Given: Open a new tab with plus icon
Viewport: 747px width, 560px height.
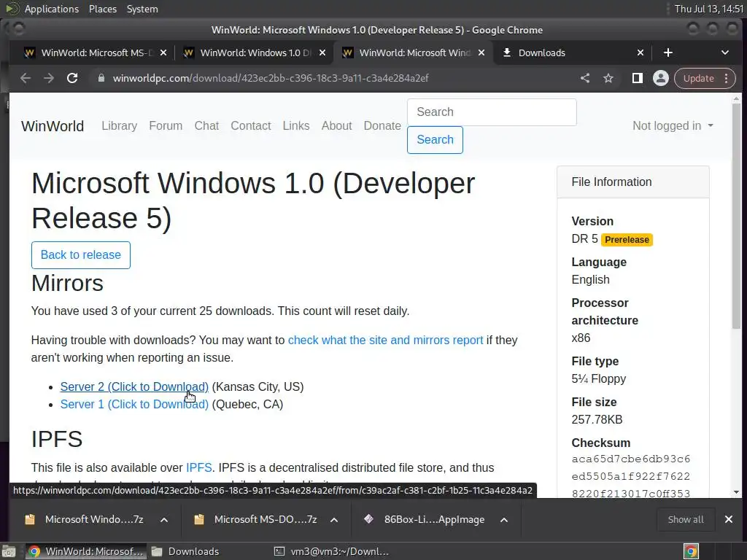Looking at the screenshot, I should point(668,52).
